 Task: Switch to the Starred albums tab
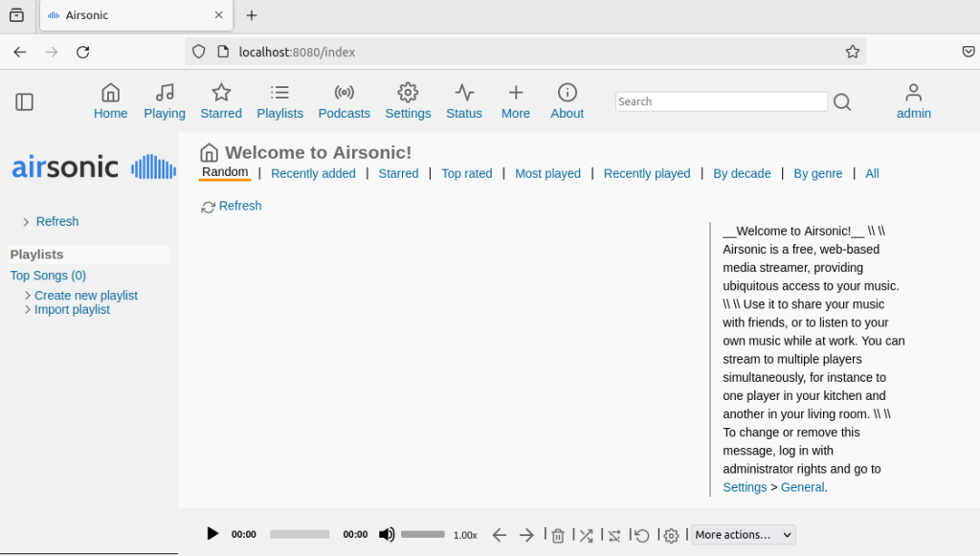[x=398, y=173]
